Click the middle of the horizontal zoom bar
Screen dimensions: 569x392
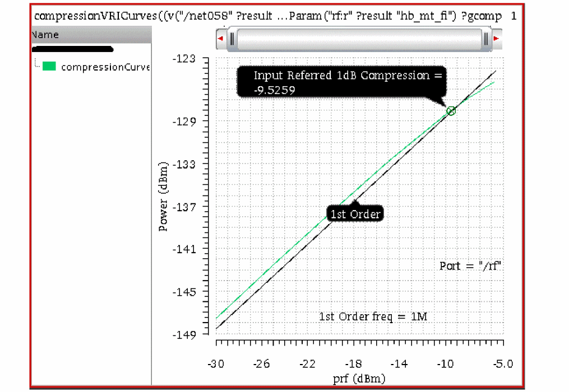click(x=359, y=39)
